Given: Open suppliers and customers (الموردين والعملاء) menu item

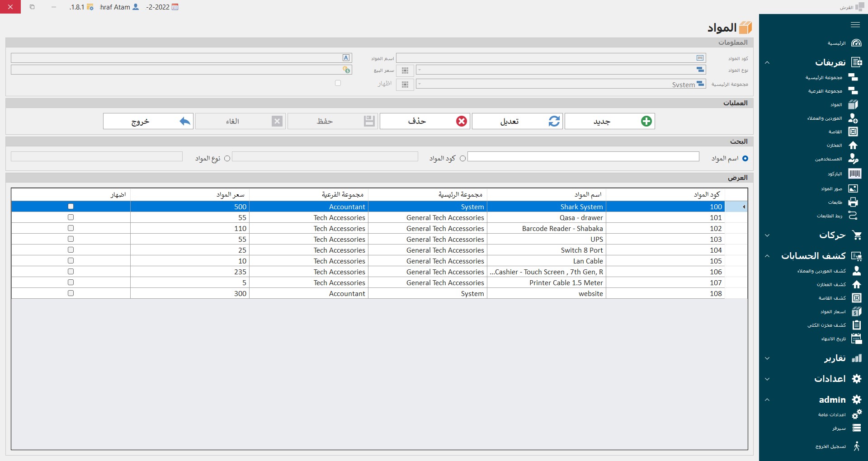Looking at the screenshot, I should 825,118.
